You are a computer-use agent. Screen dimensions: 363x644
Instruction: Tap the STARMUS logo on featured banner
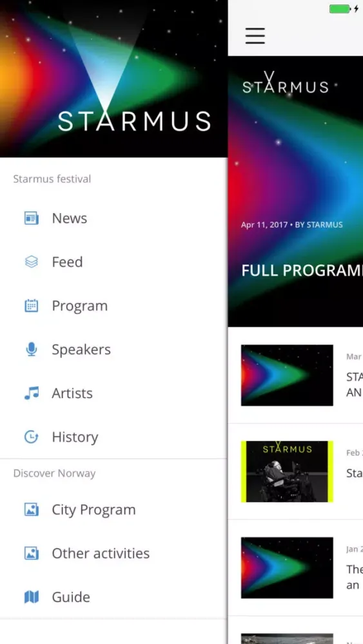pos(285,84)
